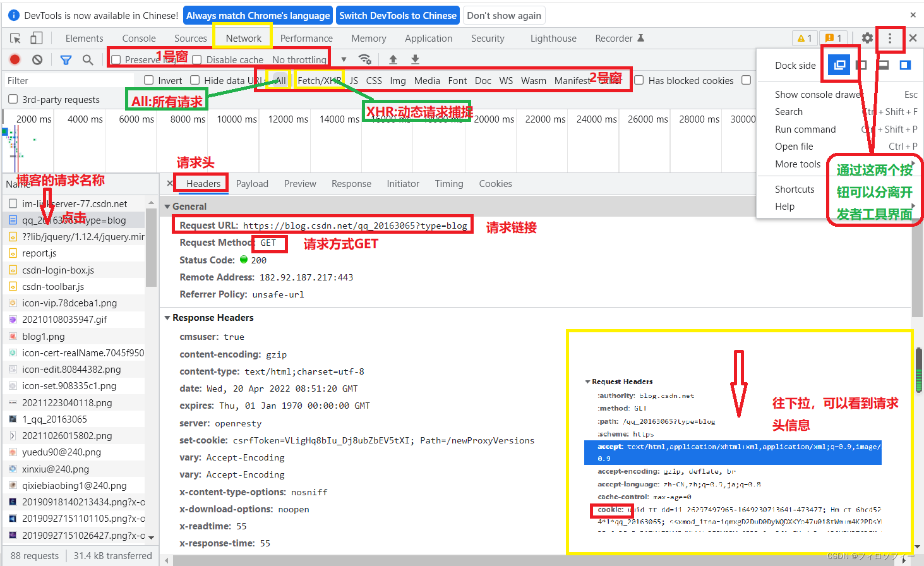Import a HAR file with the upload arrow

click(x=393, y=59)
